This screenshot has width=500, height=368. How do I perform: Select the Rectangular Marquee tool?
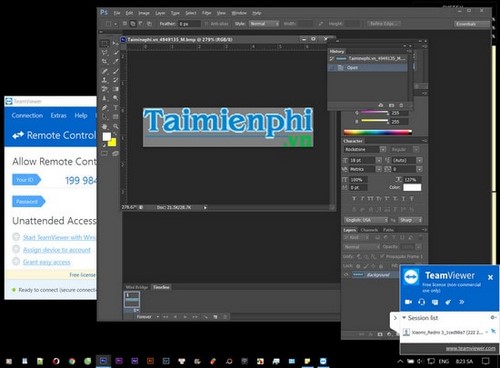click(105, 43)
